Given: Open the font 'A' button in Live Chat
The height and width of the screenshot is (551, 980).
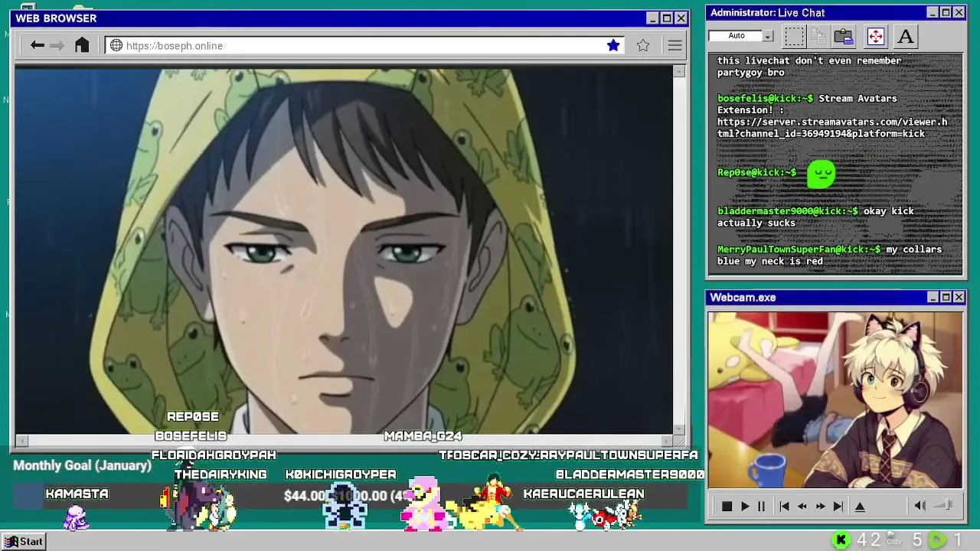Looking at the screenshot, I should [906, 36].
